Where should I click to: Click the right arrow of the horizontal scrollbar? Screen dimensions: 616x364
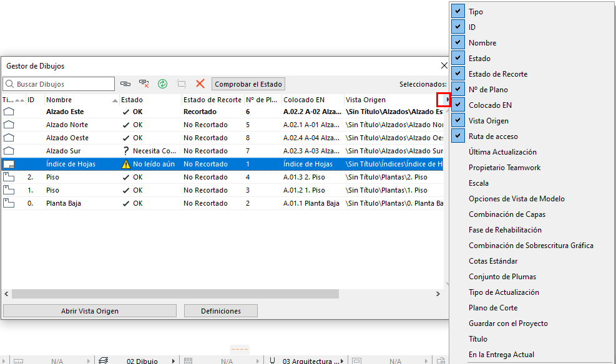tap(438, 294)
